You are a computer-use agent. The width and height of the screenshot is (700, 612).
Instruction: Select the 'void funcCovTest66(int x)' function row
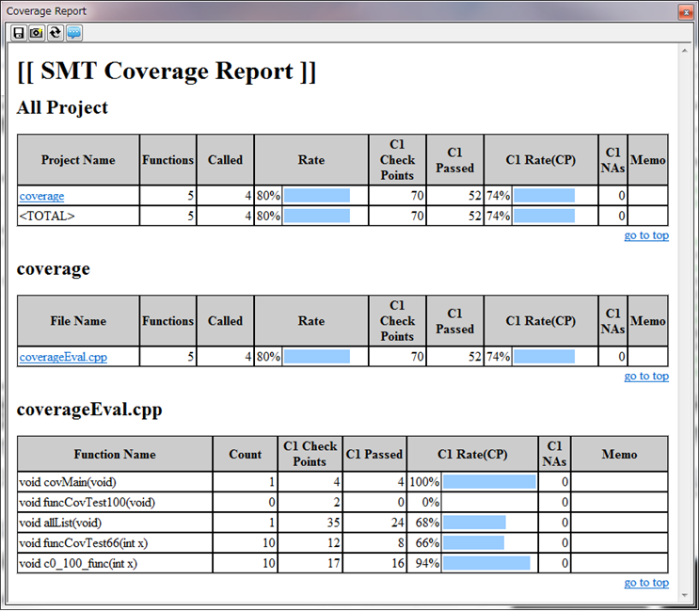click(x=342, y=543)
